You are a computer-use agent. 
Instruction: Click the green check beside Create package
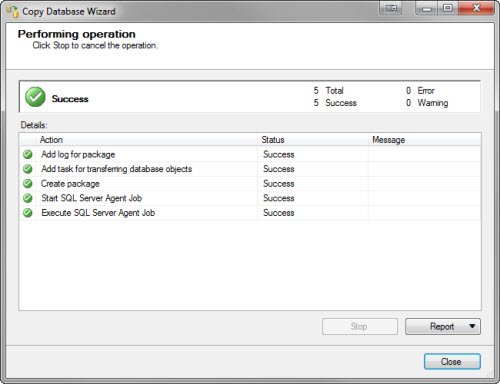(x=28, y=184)
